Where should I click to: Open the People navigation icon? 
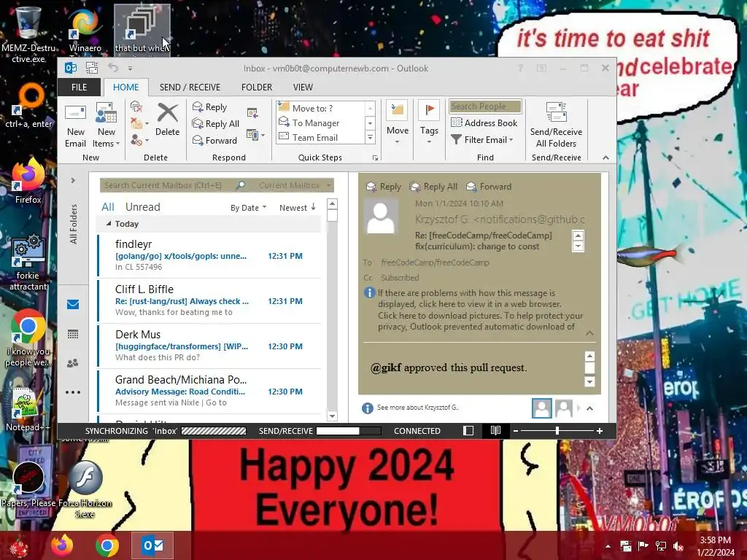pyautogui.click(x=73, y=363)
